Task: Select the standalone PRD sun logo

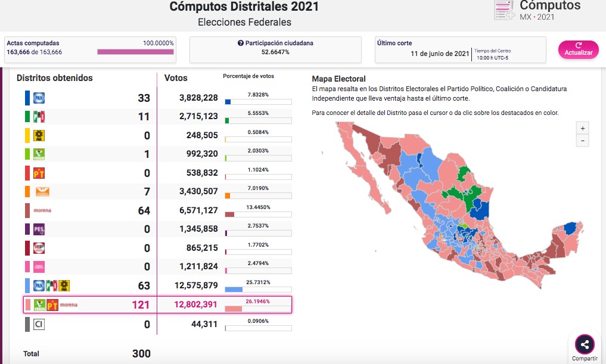Action: point(39,135)
